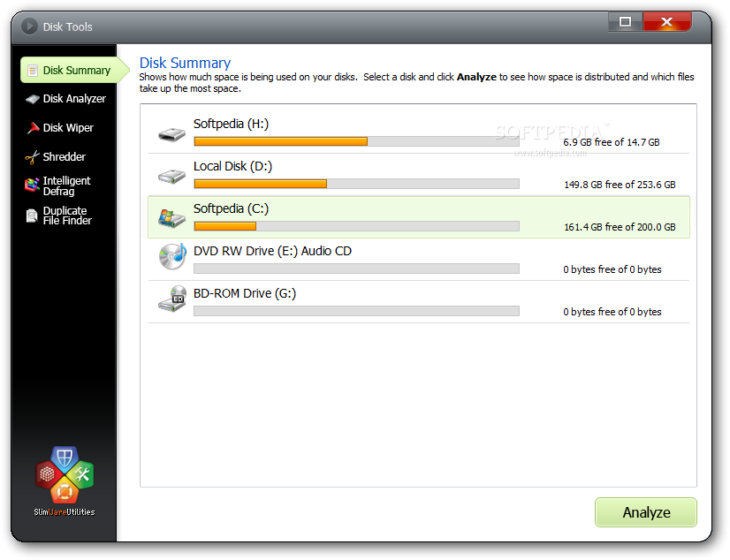Click the BD-ROM Drive (G:) empty usage bar

tap(357, 311)
